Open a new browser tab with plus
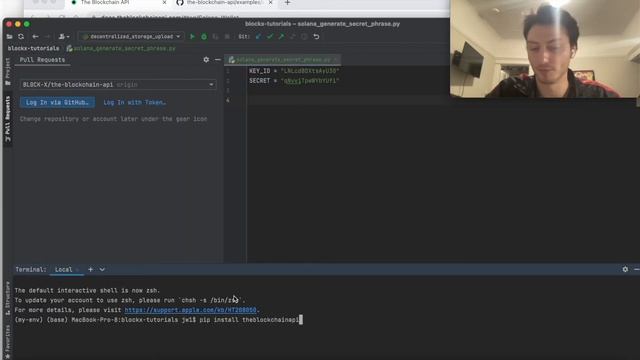640x360 pixels. [x=287, y=3]
